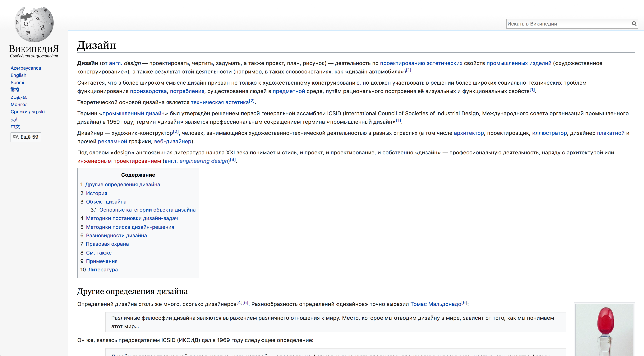
Task: Jump to contents item 'Литература'
Action: pos(103,270)
